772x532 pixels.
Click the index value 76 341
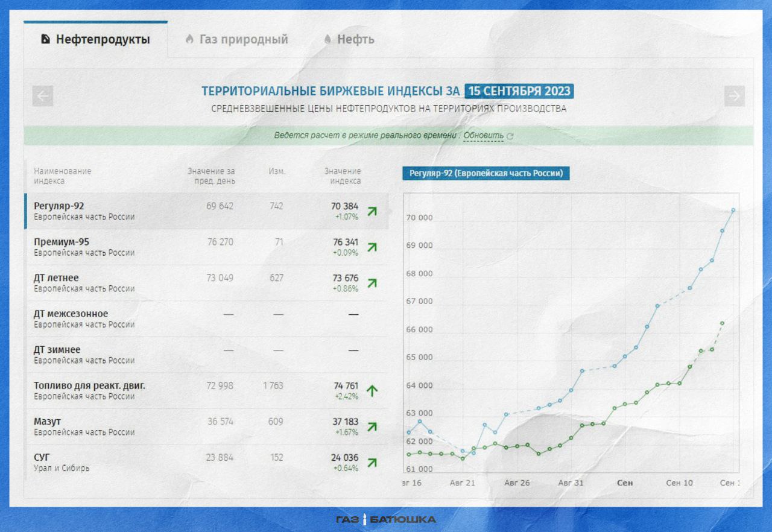(x=346, y=242)
